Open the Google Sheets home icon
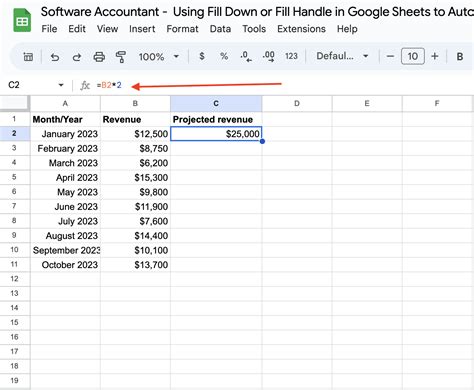 tap(22, 21)
